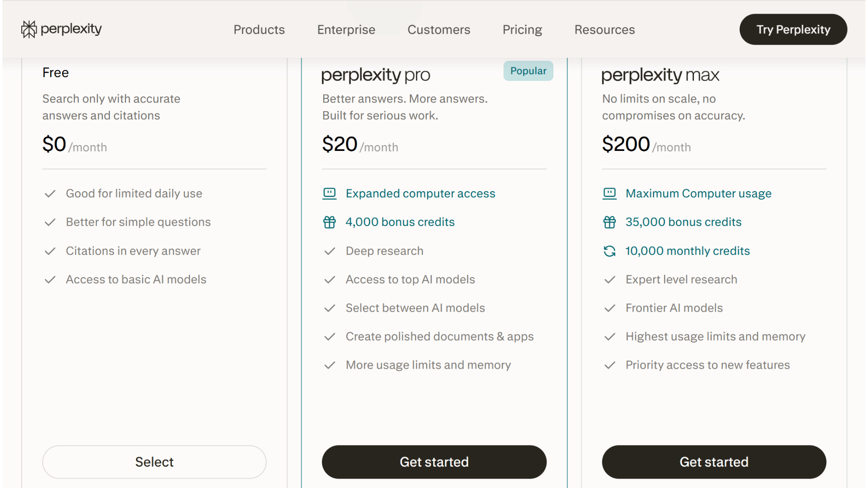Click Better answers. More answers. description
The image size is (868, 488).
pos(405,107)
